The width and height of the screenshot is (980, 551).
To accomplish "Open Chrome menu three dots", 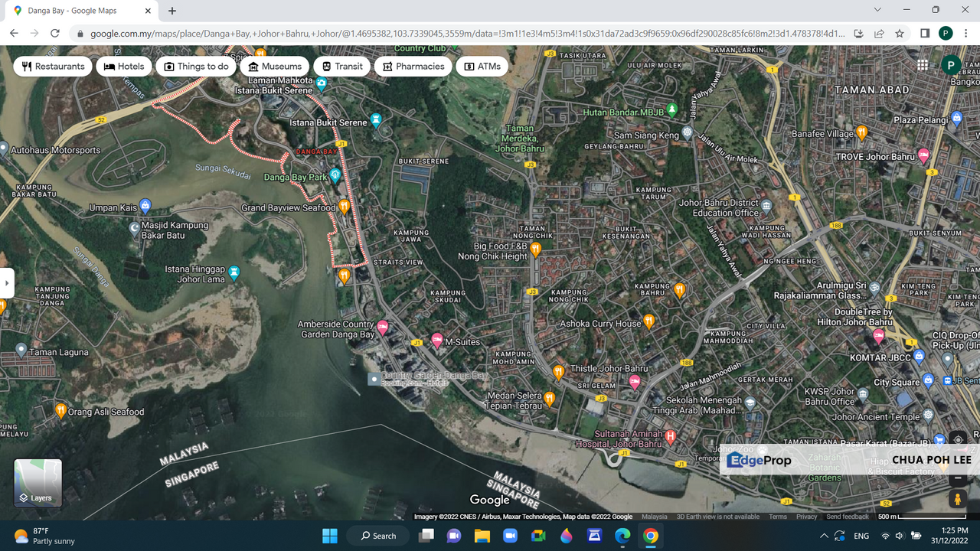I will pos(966,34).
